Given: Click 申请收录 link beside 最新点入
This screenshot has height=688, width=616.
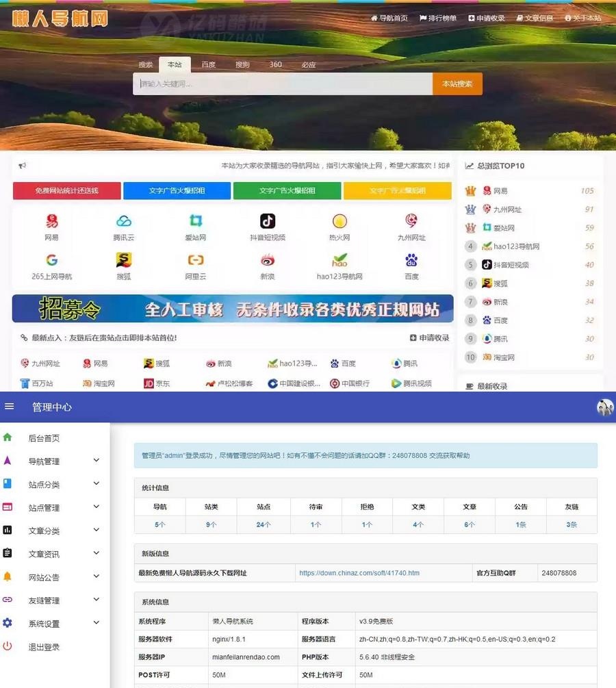Looking at the screenshot, I should (x=430, y=337).
